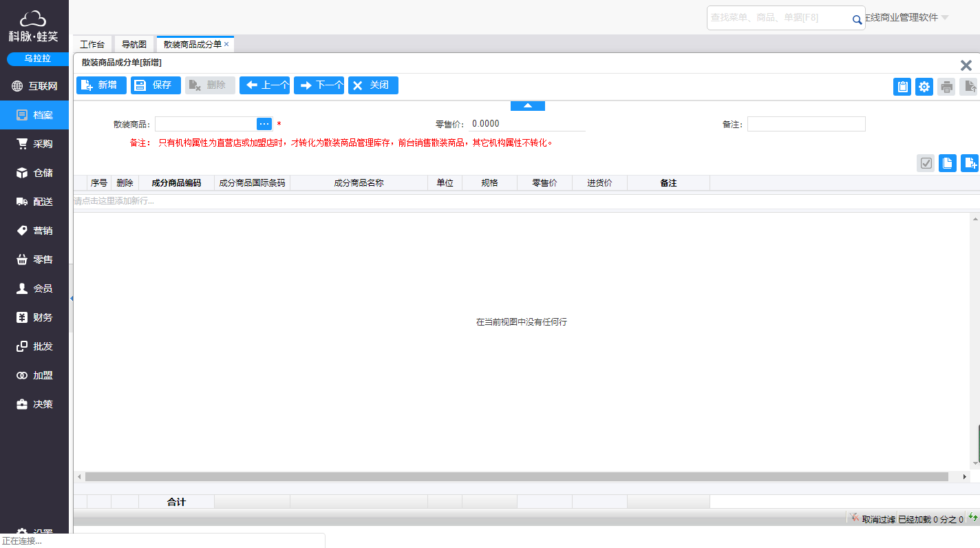Close the 散装商品成分单 tab
The image size is (980, 548).
pyautogui.click(x=226, y=44)
